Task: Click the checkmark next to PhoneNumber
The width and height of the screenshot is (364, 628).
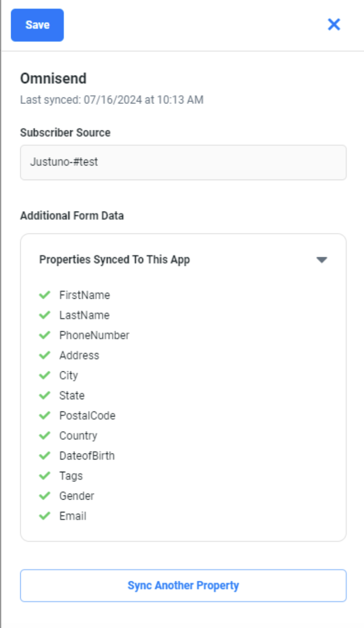Action: tap(45, 335)
